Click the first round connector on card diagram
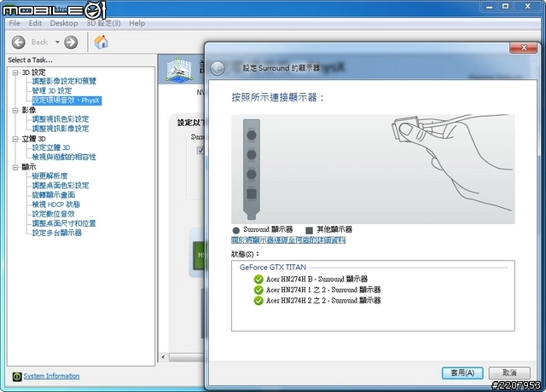Image resolution: width=546 pixels, height=392 pixels. tap(252, 135)
